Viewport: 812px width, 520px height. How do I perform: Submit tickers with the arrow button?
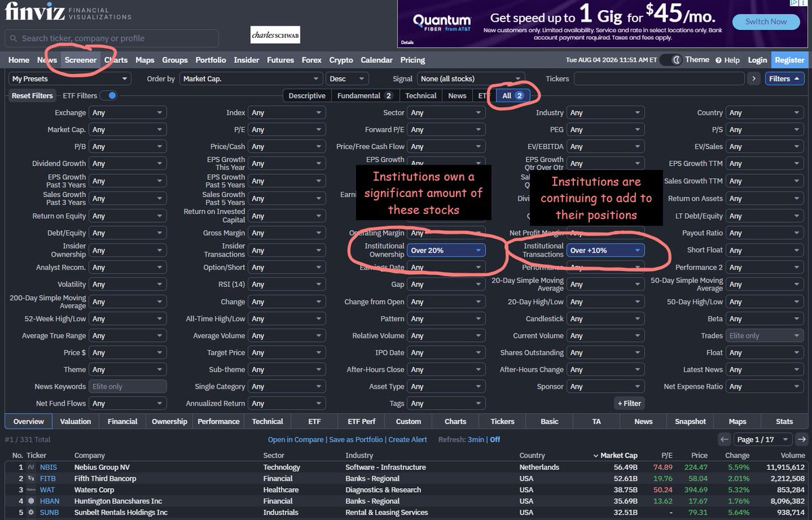click(x=754, y=79)
